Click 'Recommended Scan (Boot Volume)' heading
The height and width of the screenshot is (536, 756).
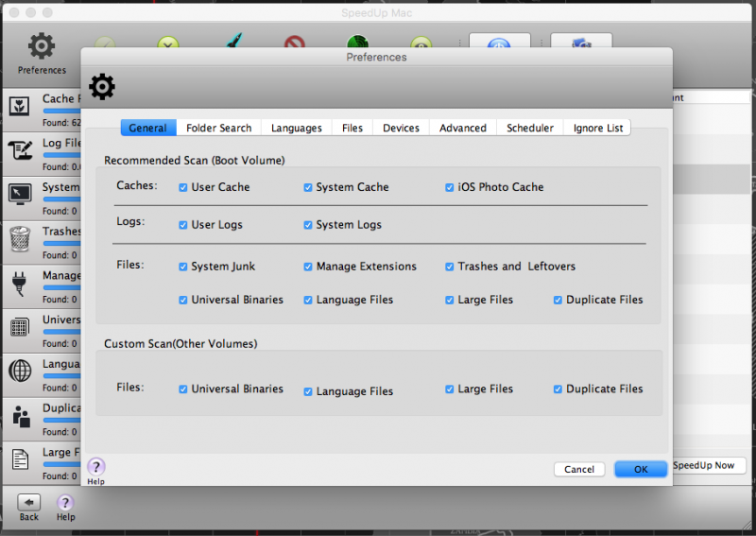coord(195,160)
